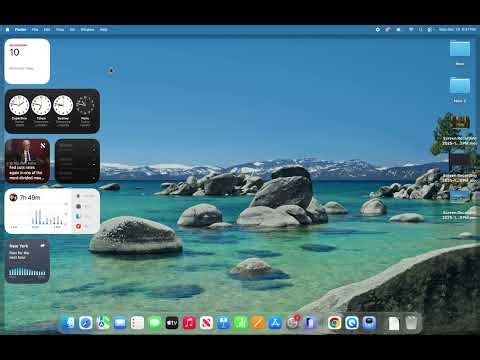
Task: Open Finder from the Dock
Action: point(69,323)
